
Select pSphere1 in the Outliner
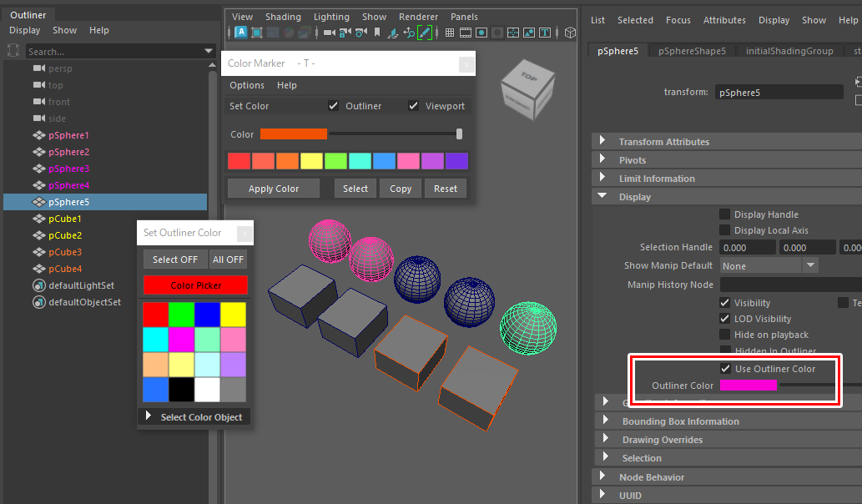pos(68,135)
